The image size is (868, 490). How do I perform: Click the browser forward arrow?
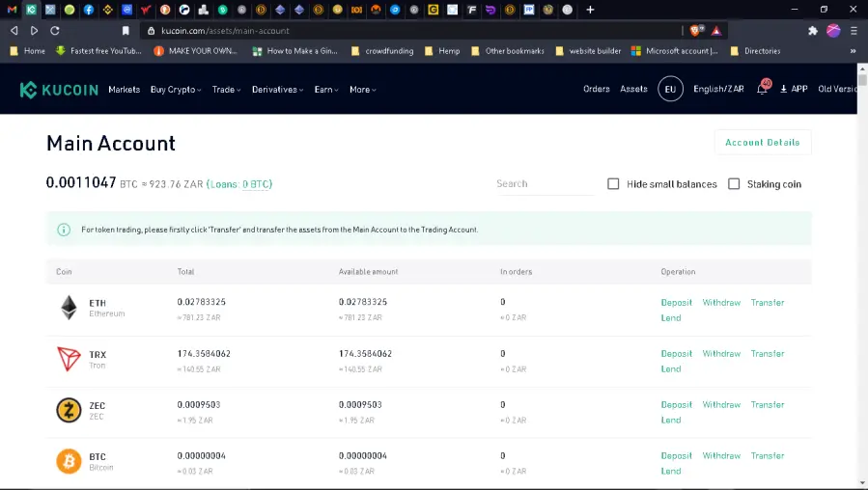click(x=35, y=31)
